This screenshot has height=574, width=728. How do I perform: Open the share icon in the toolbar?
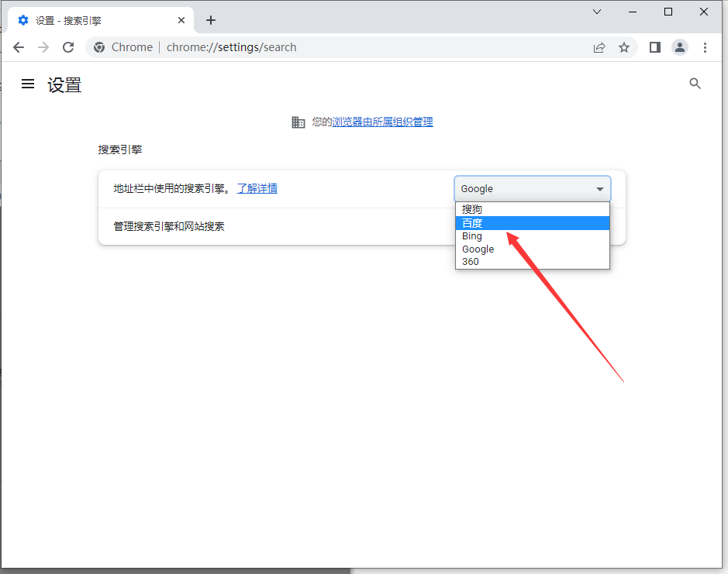click(599, 47)
